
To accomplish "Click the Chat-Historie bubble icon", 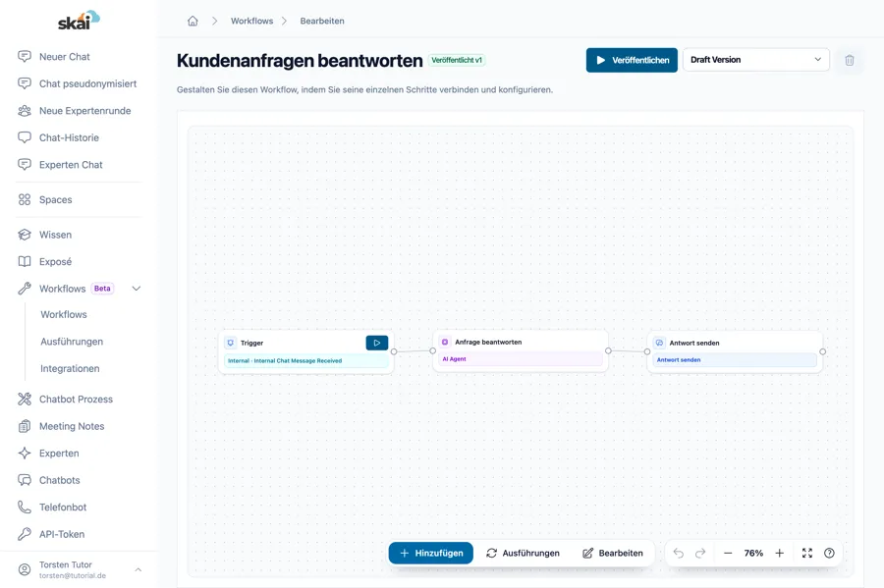I will coord(25,137).
